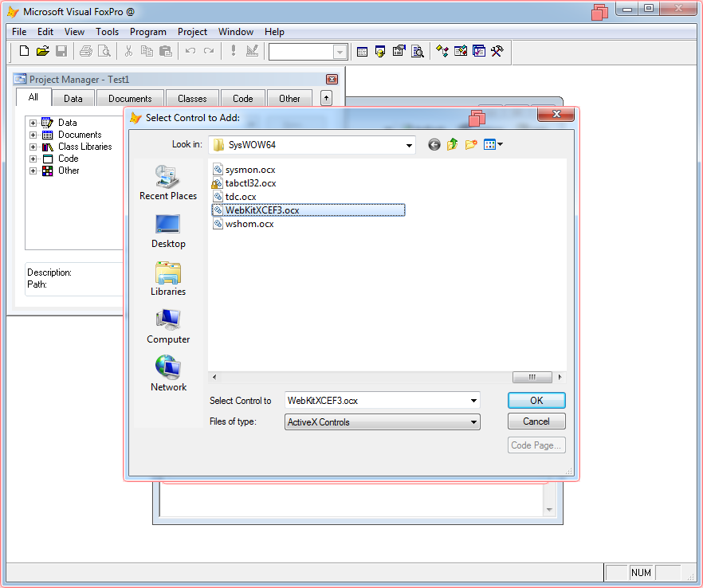Open the Command Window toolbar icon
Image resolution: width=703 pixels, height=588 pixels.
coord(362,52)
